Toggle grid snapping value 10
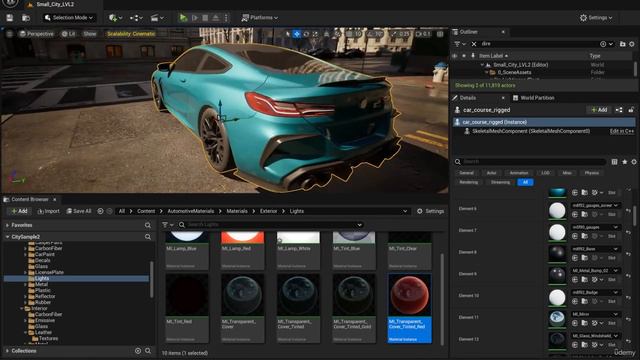The width and height of the screenshot is (640, 360). pyautogui.click(x=354, y=34)
